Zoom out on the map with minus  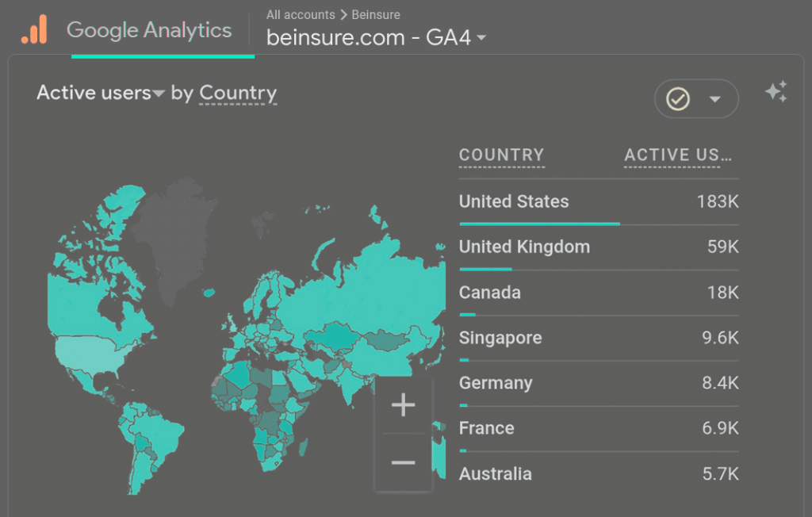(403, 462)
